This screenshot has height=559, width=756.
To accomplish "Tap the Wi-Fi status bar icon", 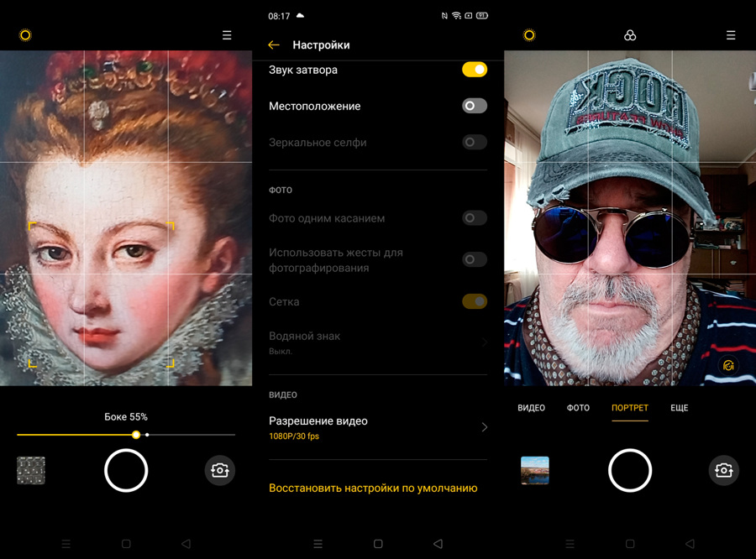I will tap(456, 16).
